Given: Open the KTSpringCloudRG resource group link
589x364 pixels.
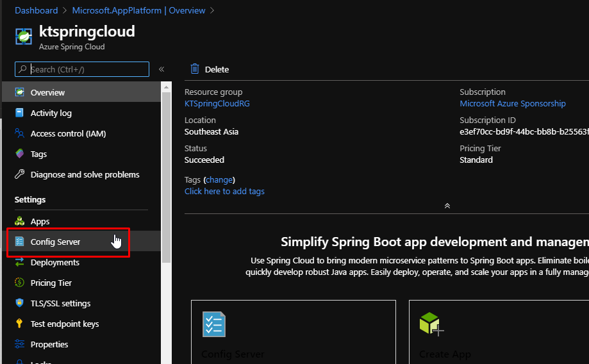Looking at the screenshot, I should pos(217,104).
